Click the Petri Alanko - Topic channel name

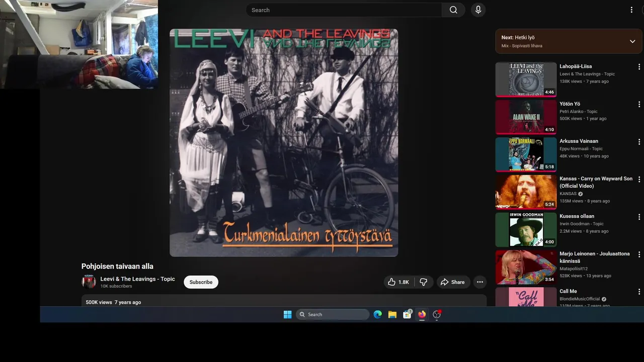click(579, 112)
